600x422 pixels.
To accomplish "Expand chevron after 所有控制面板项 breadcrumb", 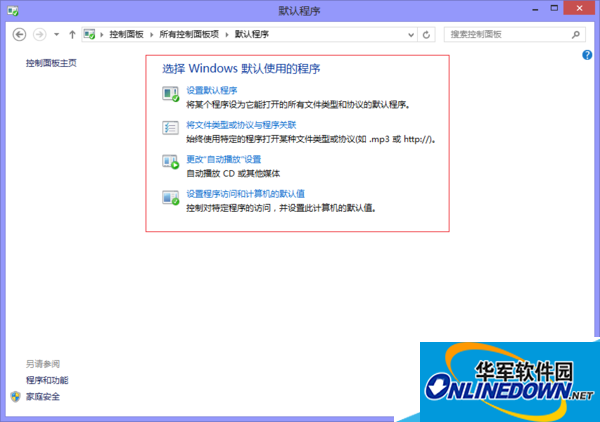I will (x=228, y=34).
